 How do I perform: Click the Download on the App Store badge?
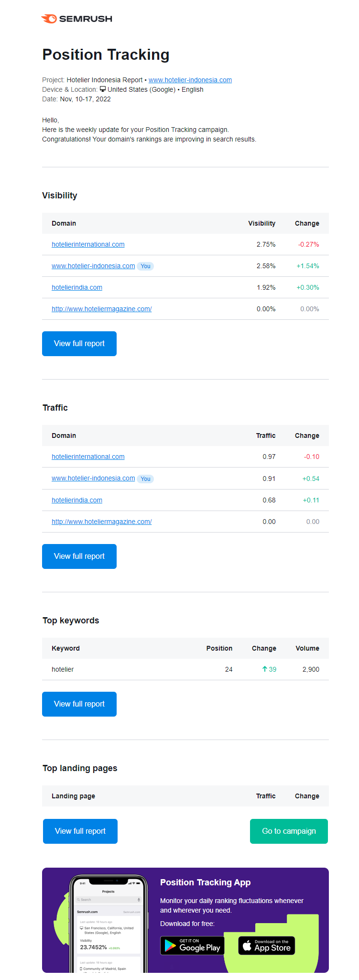[x=267, y=946]
